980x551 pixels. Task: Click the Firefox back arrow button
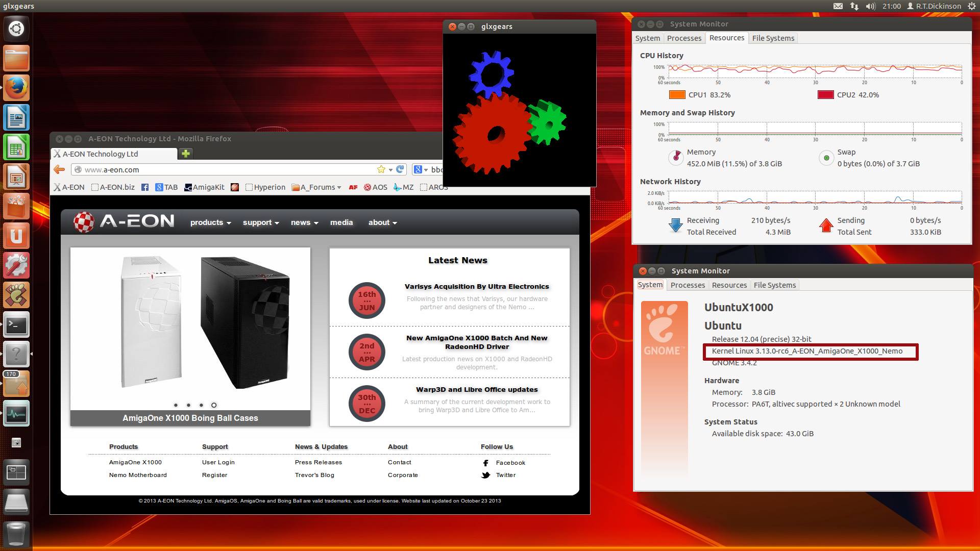click(x=59, y=169)
